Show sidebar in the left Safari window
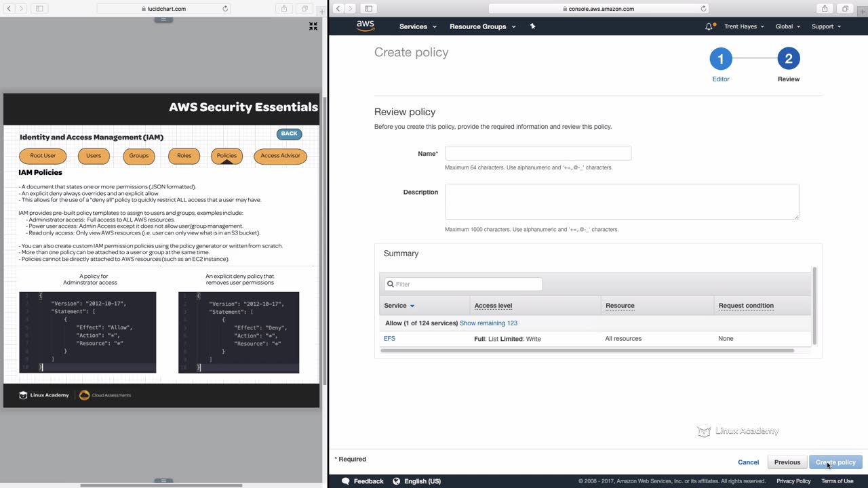Image resolution: width=868 pixels, height=488 pixels. click(39, 9)
